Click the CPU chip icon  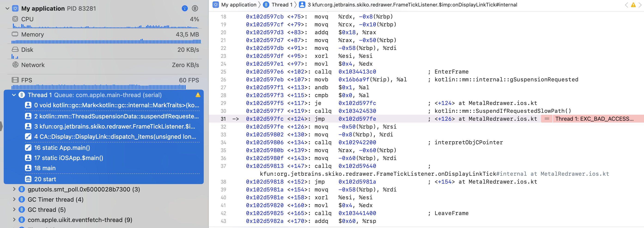tap(15, 19)
